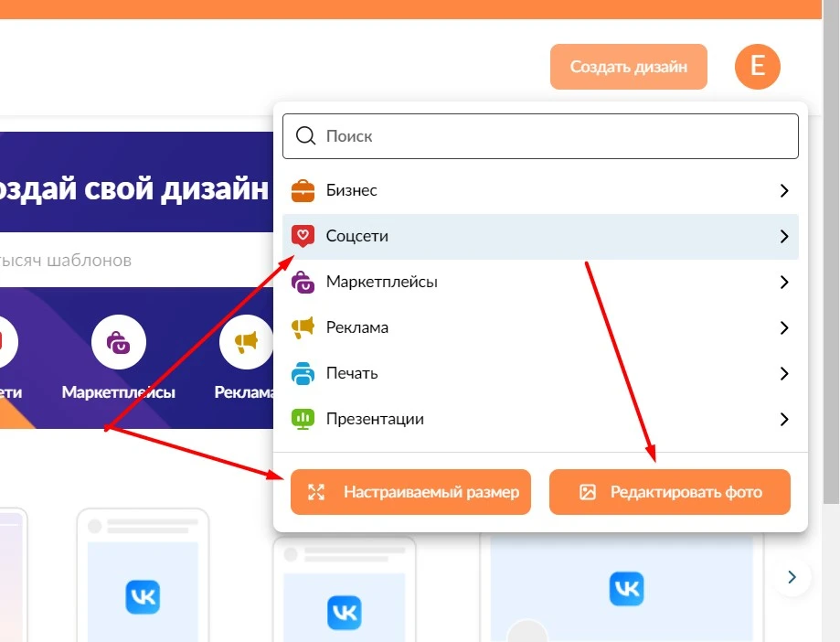Click the resize arrows icon in Настраиваемый размер

(316, 492)
